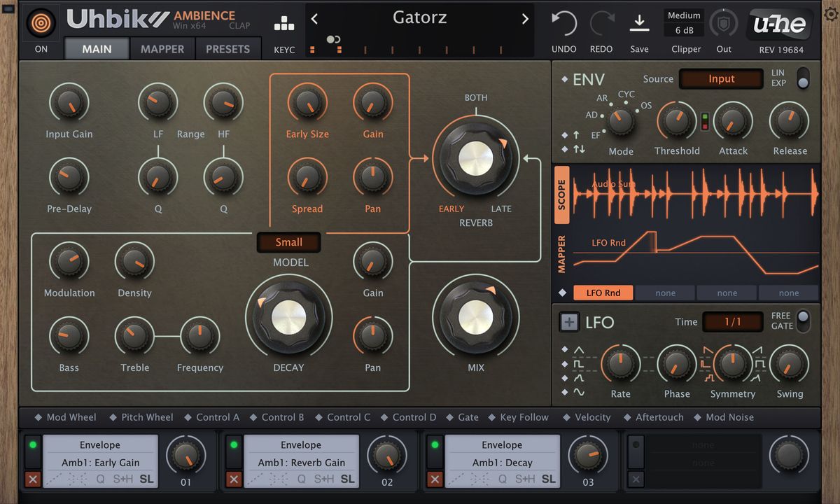Screen dimensions: 840x504
Task: Open the LFO Time 1/1 selector
Action: (x=732, y=322)
